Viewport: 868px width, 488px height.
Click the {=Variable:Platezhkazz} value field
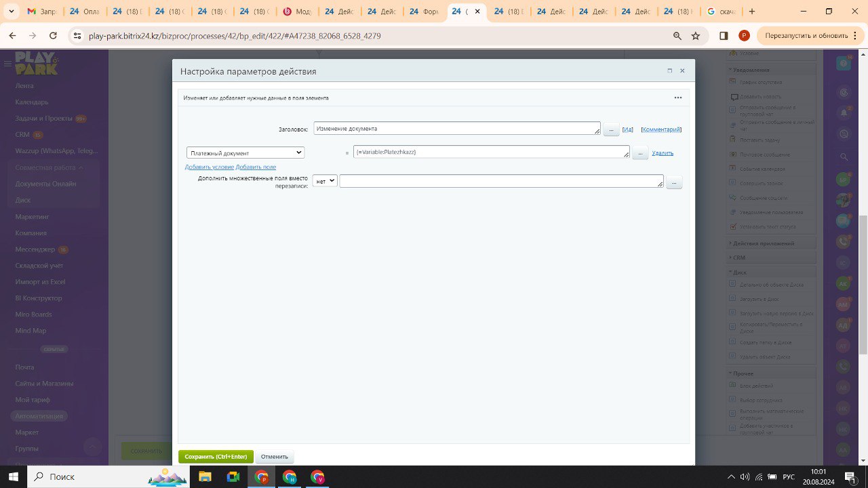(x=492, y=152)
